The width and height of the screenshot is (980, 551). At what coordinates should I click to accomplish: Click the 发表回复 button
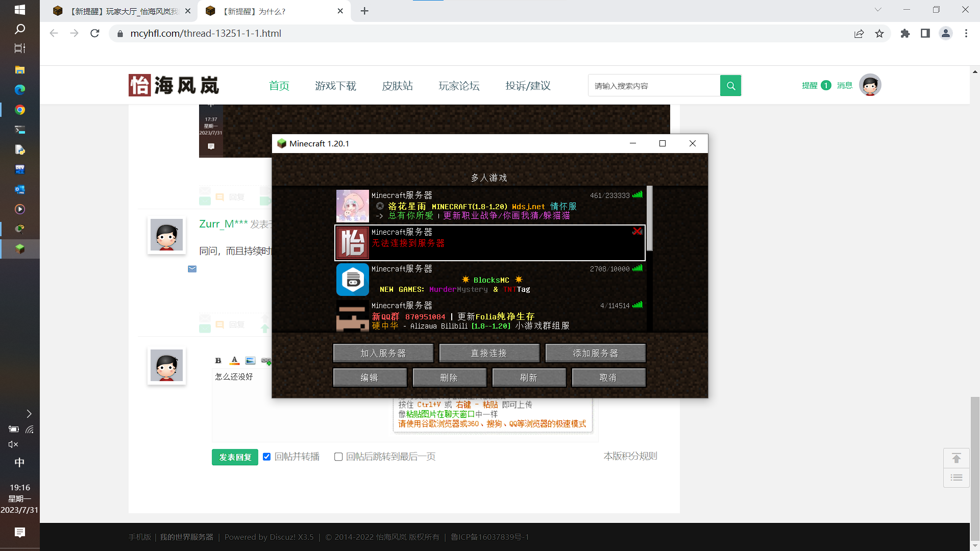(234, 457)
